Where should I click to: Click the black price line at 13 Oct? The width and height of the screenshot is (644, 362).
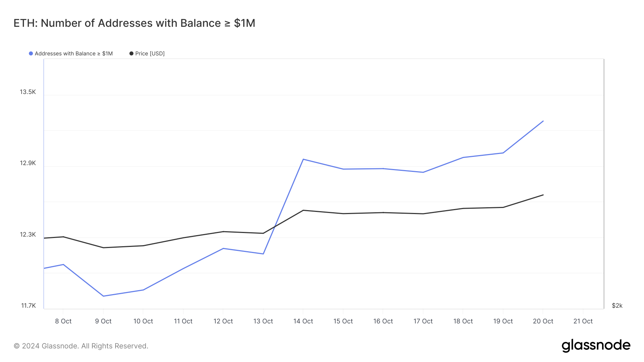264,233
